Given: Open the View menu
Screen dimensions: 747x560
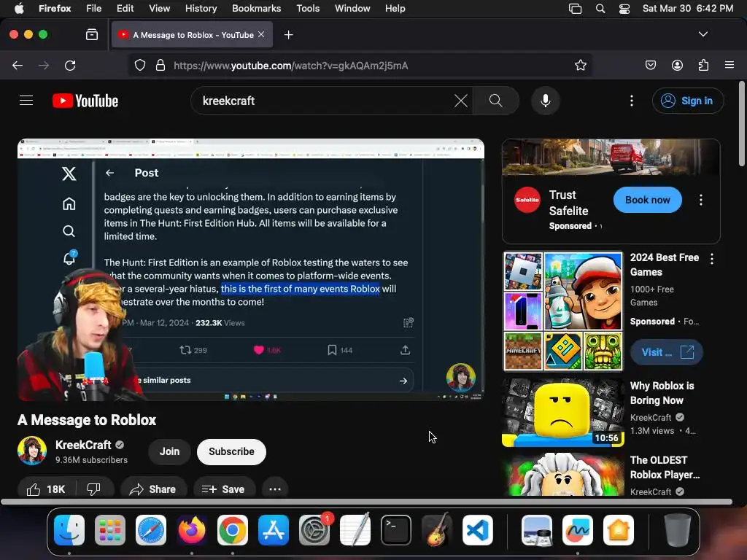Looking at the screenshot, I should (x=159, y=8).
